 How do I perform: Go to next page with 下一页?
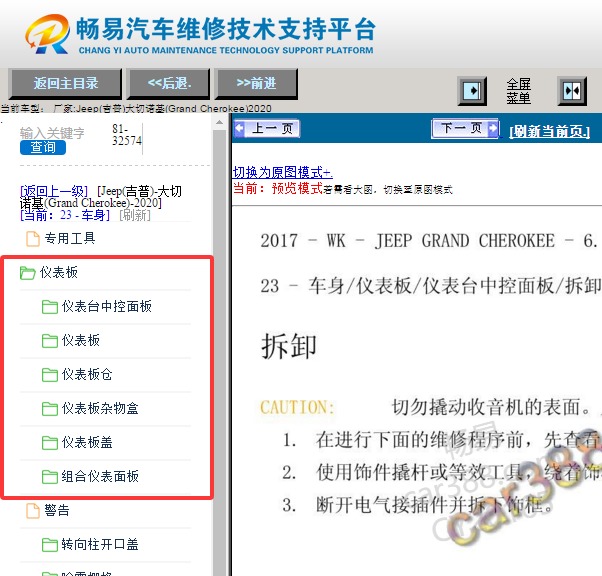465,128
